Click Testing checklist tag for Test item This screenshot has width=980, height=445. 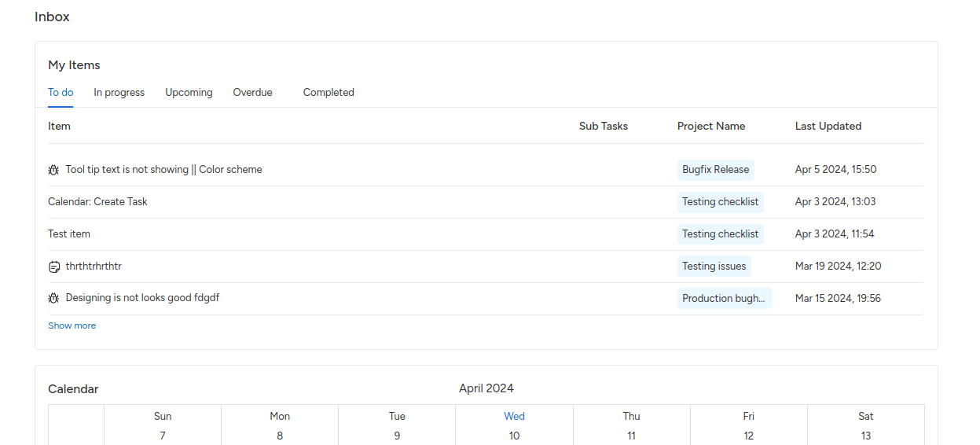(720, 234)
